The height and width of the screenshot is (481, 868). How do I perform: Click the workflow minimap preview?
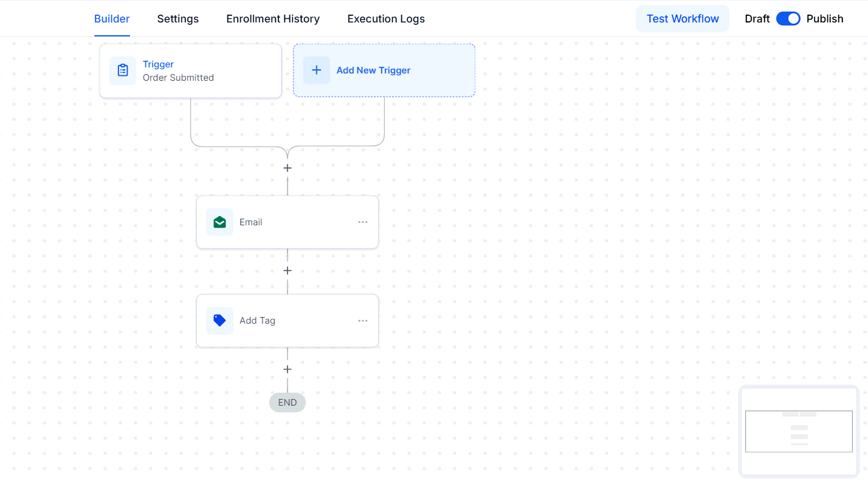click(x=799, y=431)
